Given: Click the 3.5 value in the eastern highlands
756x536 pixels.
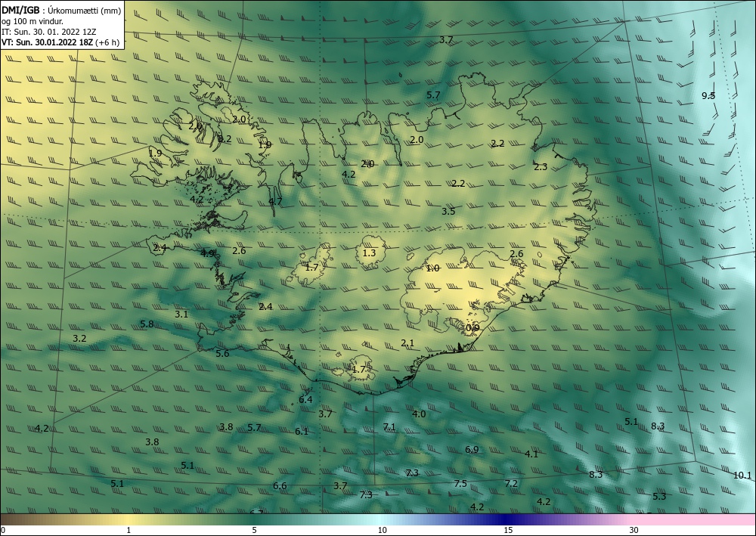Looking at the screenshot, I should pos(448,211).
